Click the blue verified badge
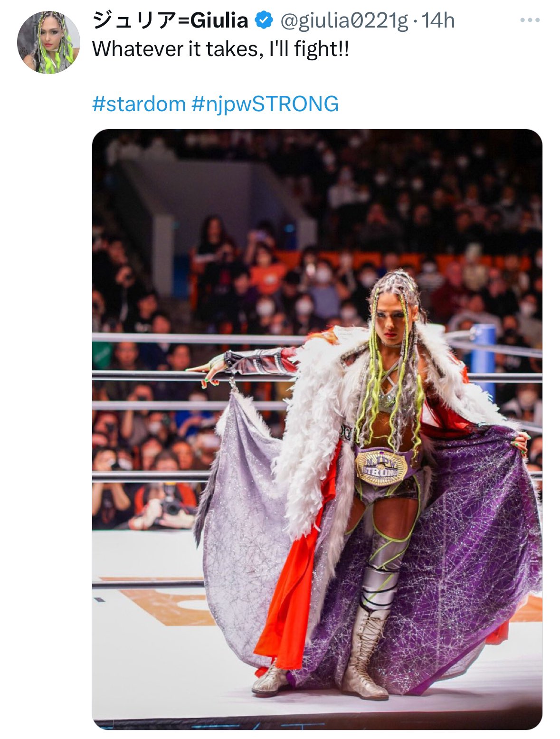 pos(264,20)
